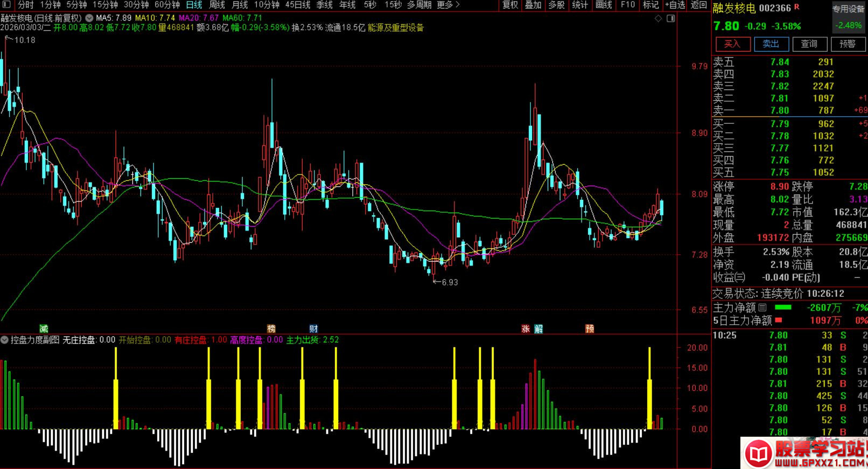This screenshot has height=469, width=868.
Task: Click the 预 event marker
Action: [x=590, y=328]
